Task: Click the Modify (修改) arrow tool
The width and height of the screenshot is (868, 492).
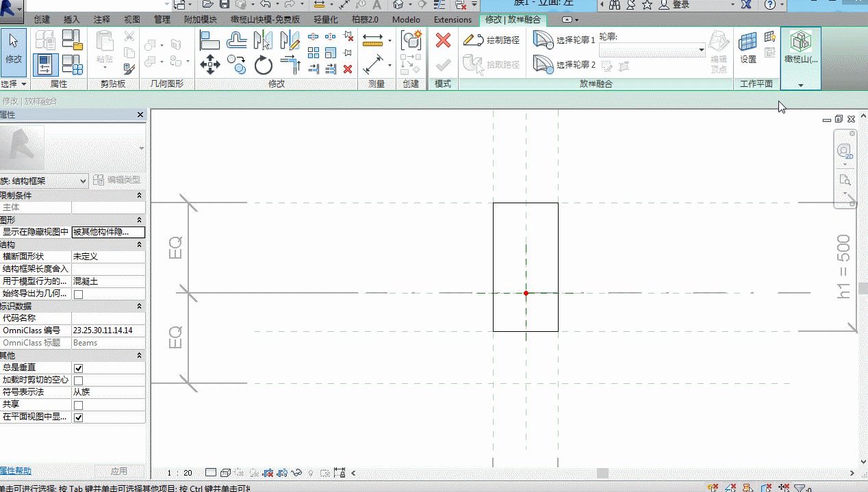Action: [14, 48]
